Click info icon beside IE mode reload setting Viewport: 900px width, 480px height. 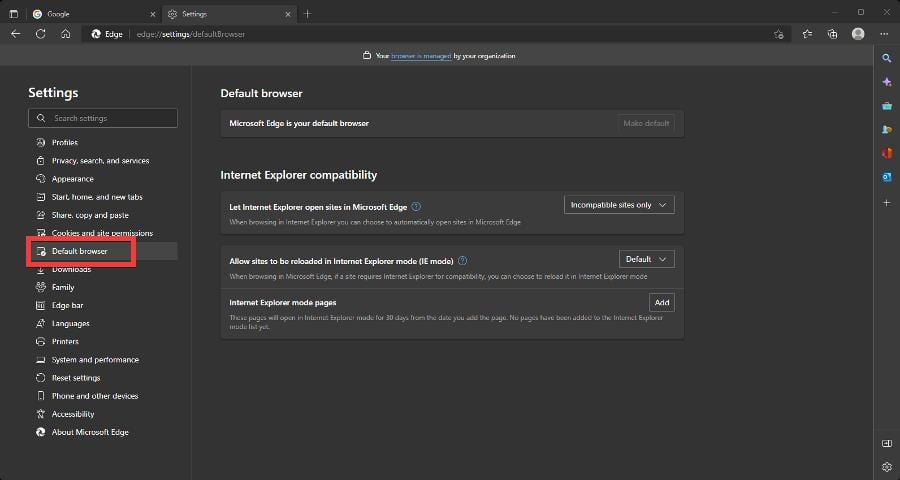(x=462, y=261)
